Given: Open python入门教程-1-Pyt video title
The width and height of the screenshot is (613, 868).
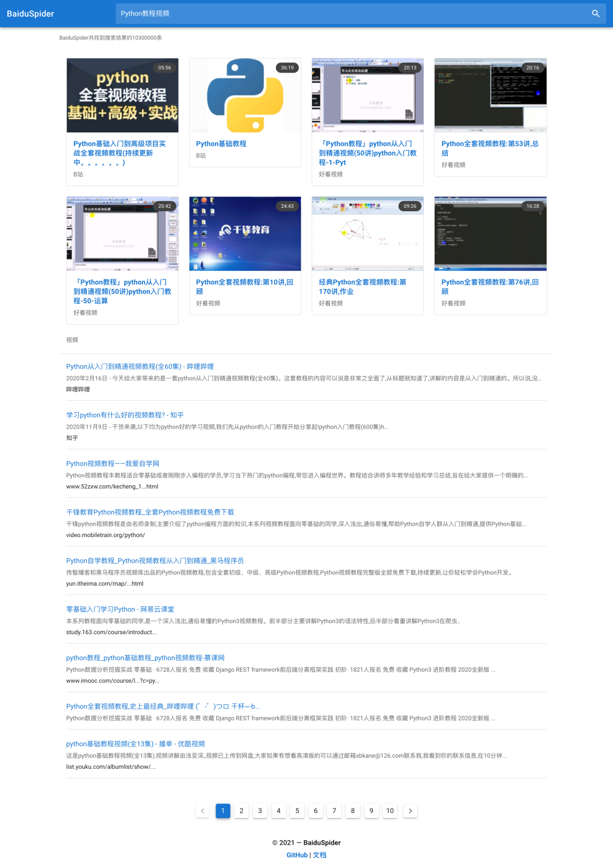Looking at the screenshot, I should coord(368,153).
